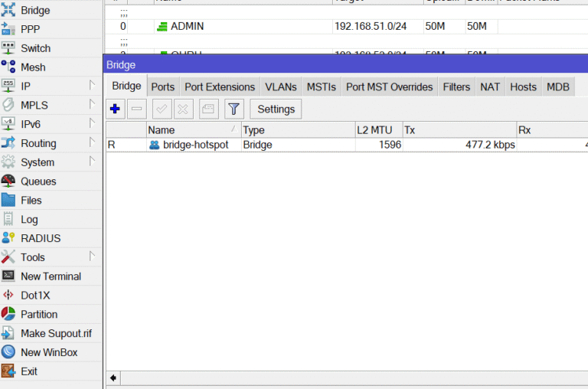Open the Log sidebar icon
This screenshot has height=389, width=588.
point(8,219)
